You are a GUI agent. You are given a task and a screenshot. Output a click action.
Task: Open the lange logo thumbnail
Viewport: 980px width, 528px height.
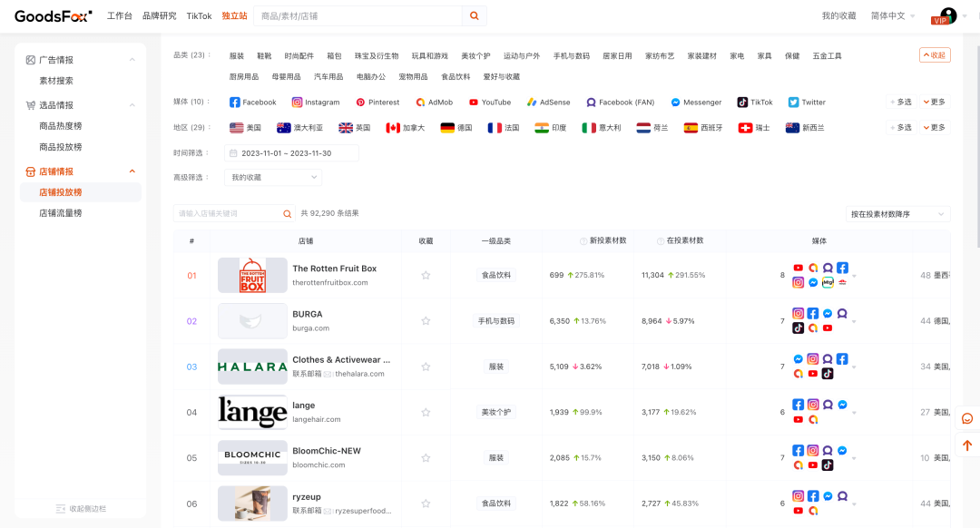(252, 413)
